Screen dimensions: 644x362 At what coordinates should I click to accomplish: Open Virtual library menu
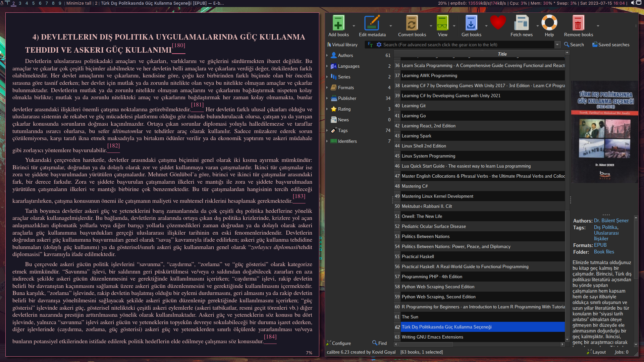click(342, 45)
